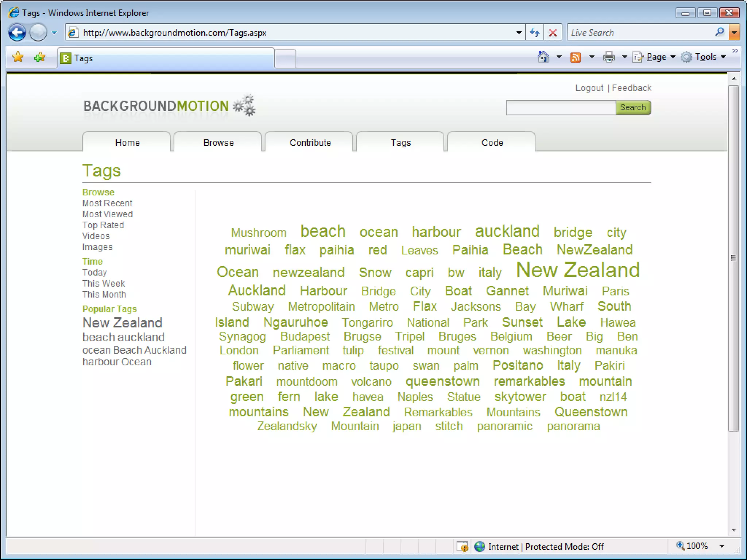This screenshot has width=747, height=560.
Task: Click the skytower tag
Action: click(x=520, y=397)
